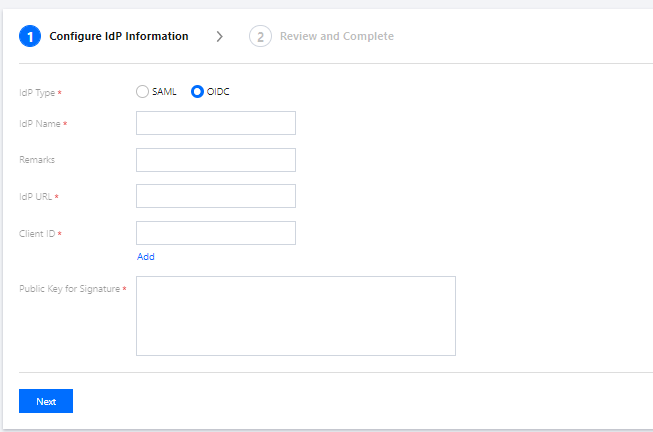Focus the IdP Name input field
Viewport: 653px width, 432px height.
(216, 123)
